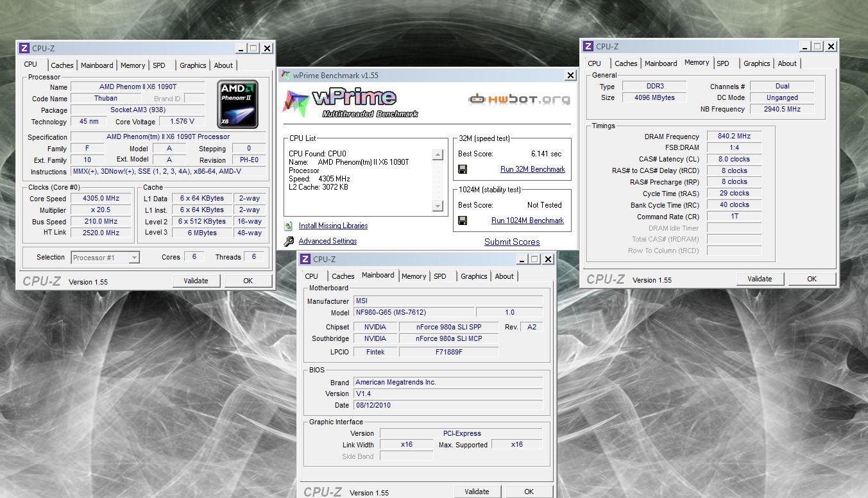
Task: Click the BIOS date 08/12/2010 field
Action: (x=448, y=405)
